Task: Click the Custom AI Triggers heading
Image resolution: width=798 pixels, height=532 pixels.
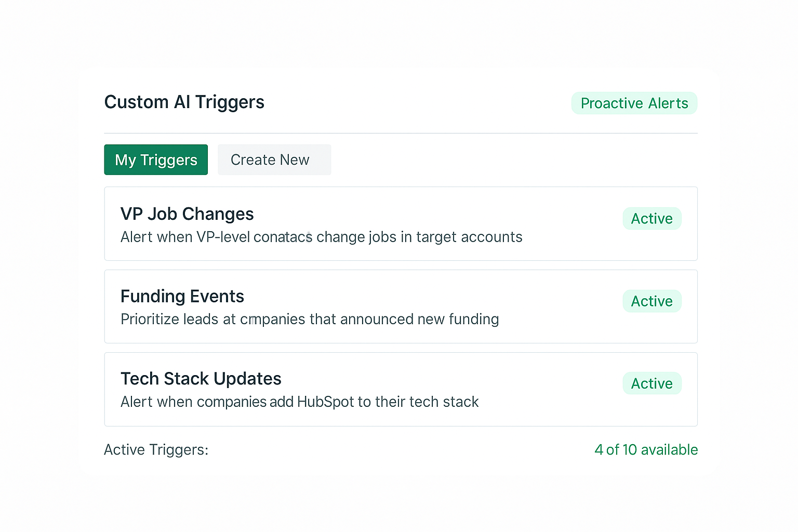Action: (x=184, y=102)
